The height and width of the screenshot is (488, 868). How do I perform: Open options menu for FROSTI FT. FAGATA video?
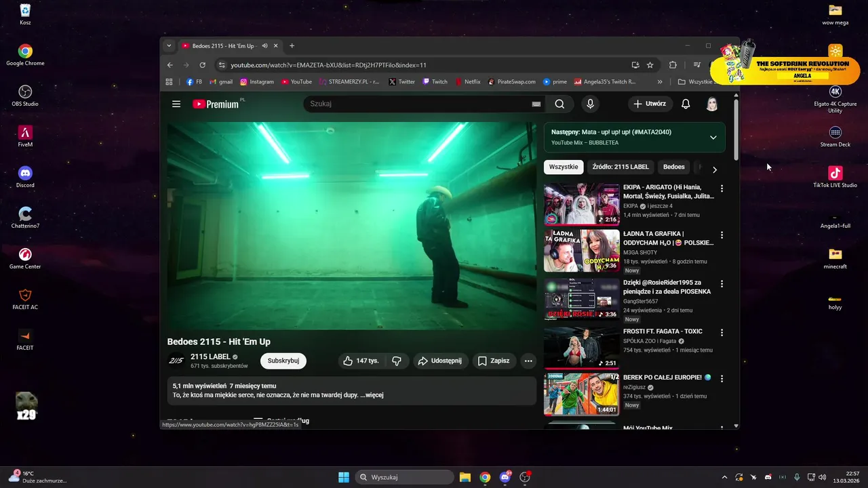(722, 333)
